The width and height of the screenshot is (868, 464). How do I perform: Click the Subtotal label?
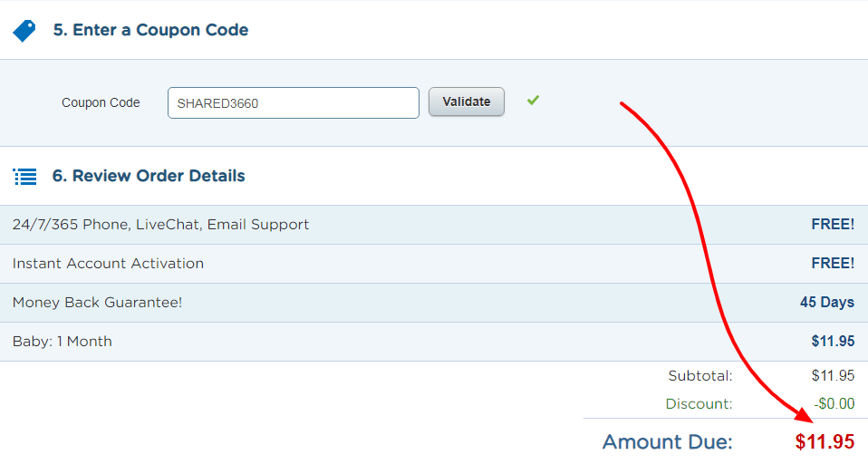coord(699,375)
